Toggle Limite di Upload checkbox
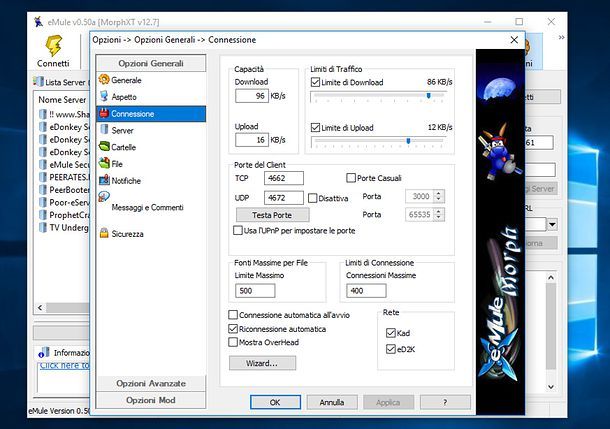 (315, 128)
